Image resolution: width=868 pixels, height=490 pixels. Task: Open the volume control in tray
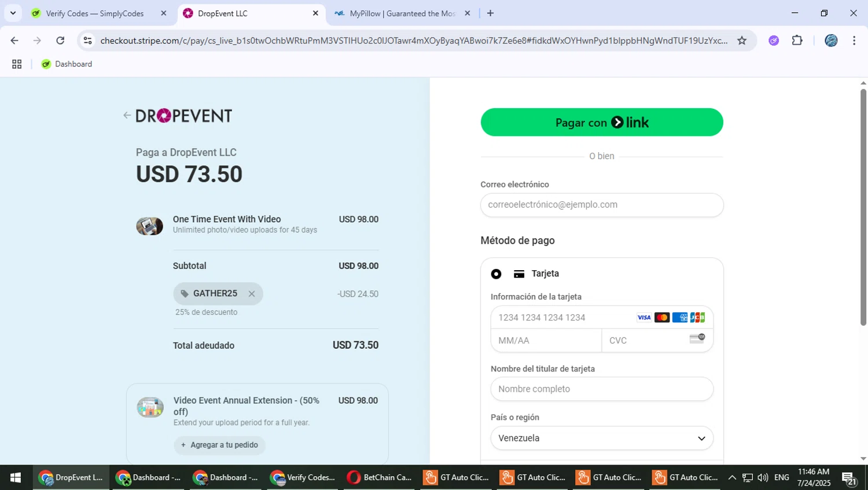[763, 477]
